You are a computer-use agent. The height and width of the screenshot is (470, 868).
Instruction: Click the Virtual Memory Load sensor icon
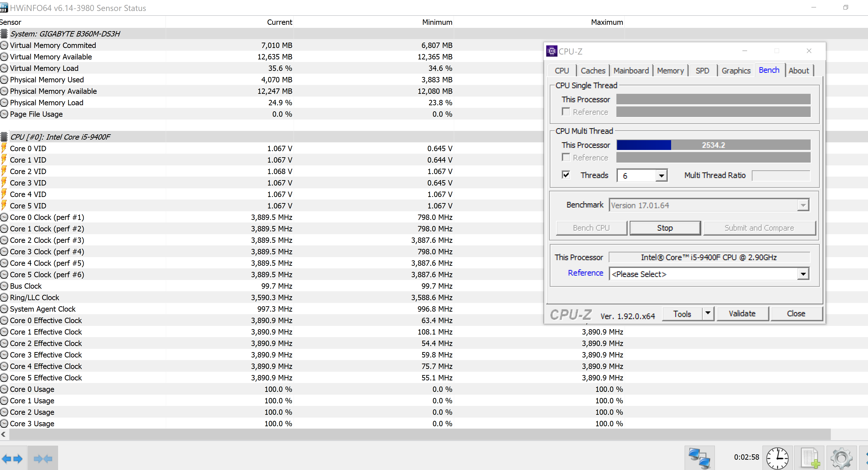4,68
